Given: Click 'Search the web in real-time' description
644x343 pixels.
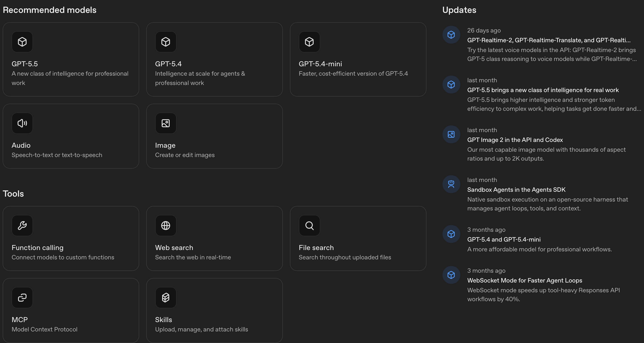Looking at the screenshot, I should (x=193, y=257).
